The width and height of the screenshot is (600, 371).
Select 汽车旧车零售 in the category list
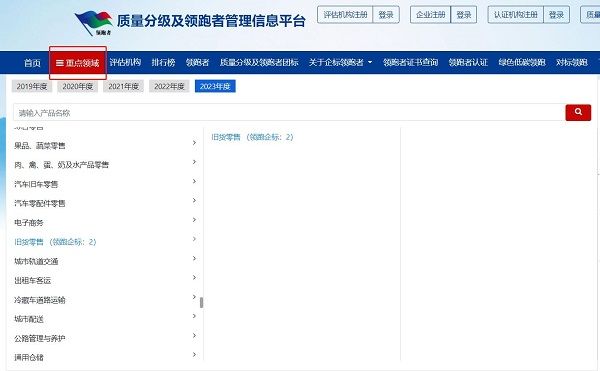point(36,184)
